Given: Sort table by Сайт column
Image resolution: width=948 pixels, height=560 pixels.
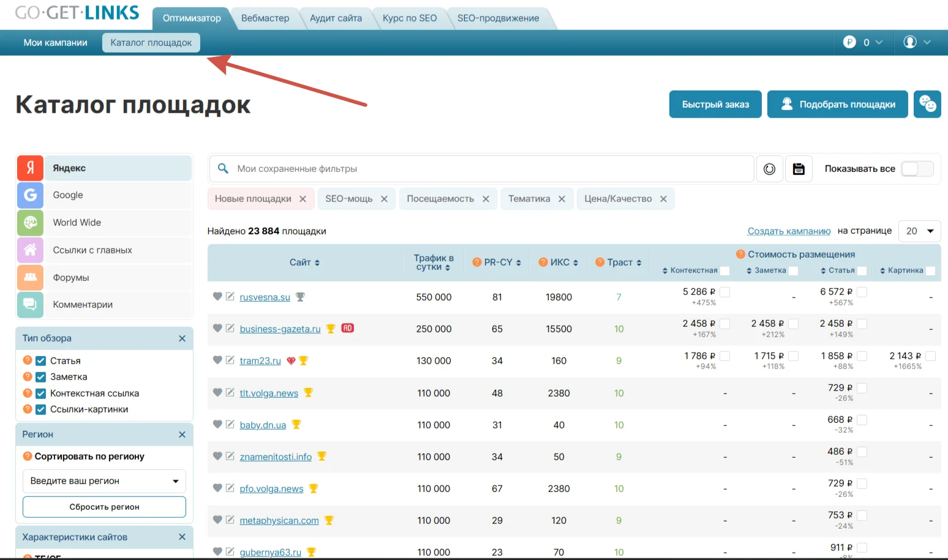Looking at the screenshot, I should (304, 262).
